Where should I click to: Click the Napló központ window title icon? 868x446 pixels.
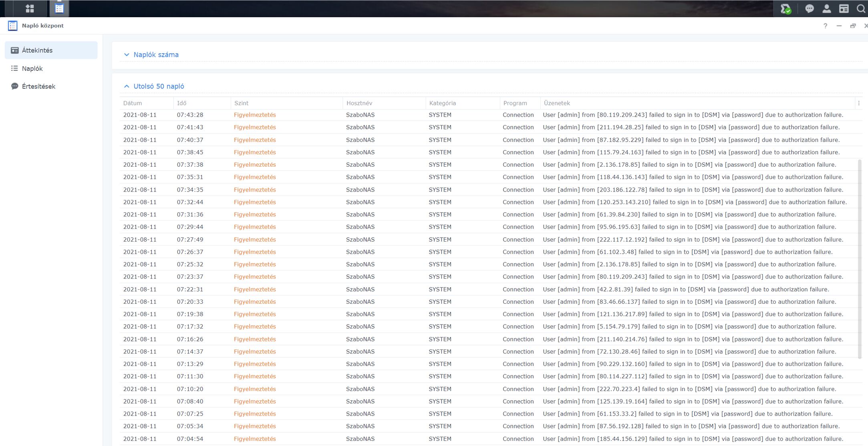click(x=13, y=26)
